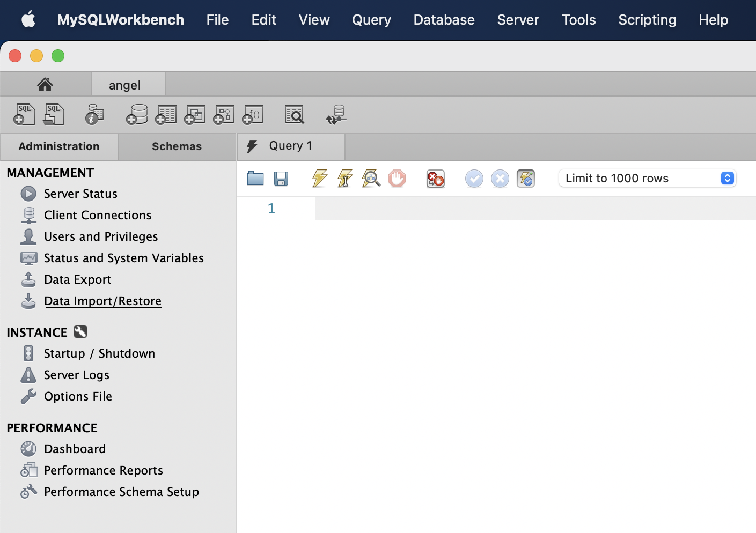Toggle continue on error icon
Image resolution: width=756 pixels, height=533 pixels.
436,179
